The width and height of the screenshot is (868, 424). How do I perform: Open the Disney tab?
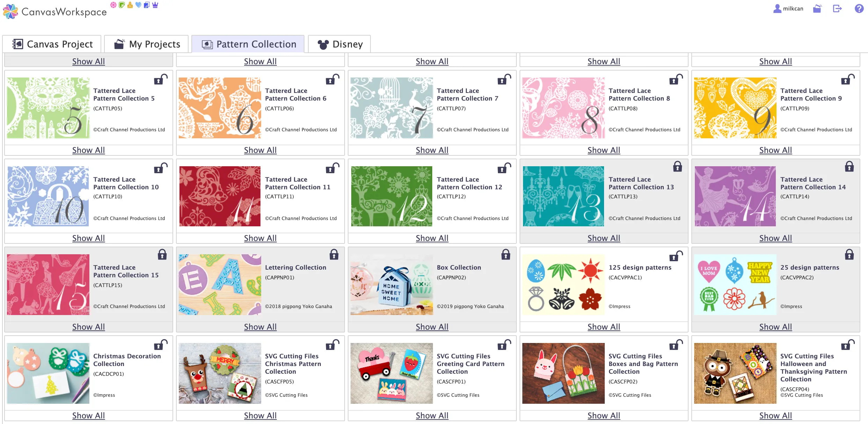point(340,44)
